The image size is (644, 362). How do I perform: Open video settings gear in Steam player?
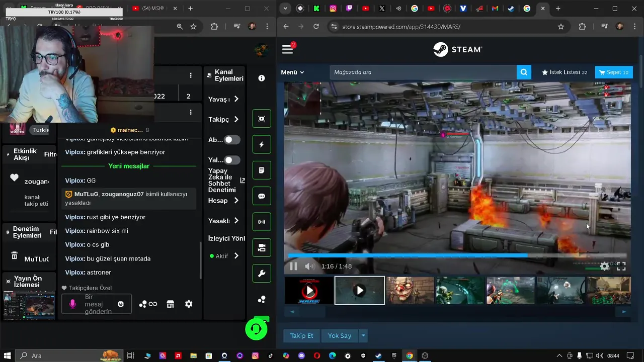click(x=605, y=266)
